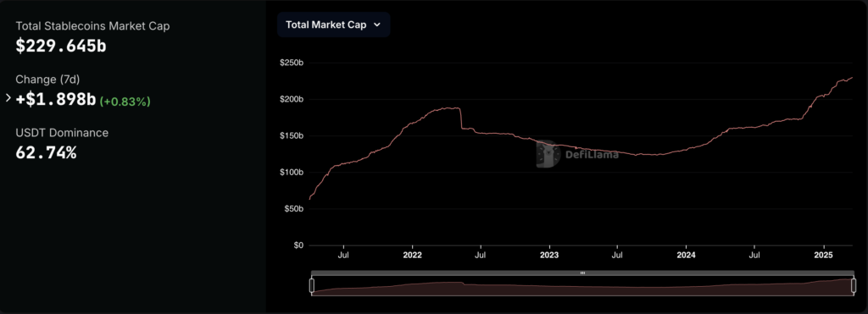Click the 2022 label on time axis
Viewport: 868px width, 314px height.
(413, 255)
